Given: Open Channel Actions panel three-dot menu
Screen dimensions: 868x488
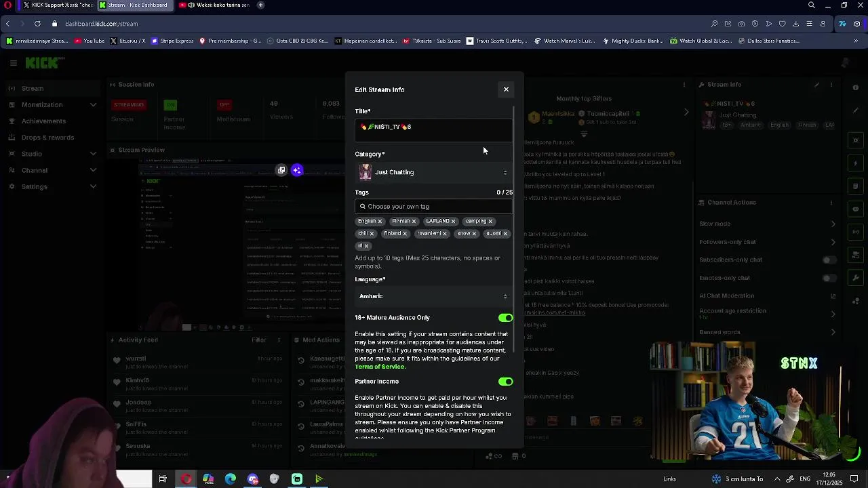Looking at the screenshot, I should 832,202.
